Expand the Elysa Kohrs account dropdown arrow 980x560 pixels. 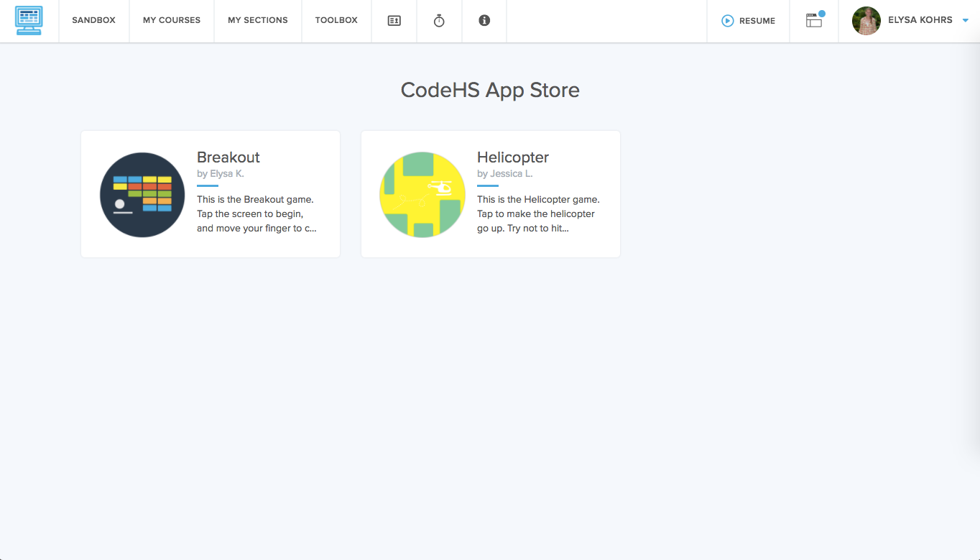click(x=966, y=20)
